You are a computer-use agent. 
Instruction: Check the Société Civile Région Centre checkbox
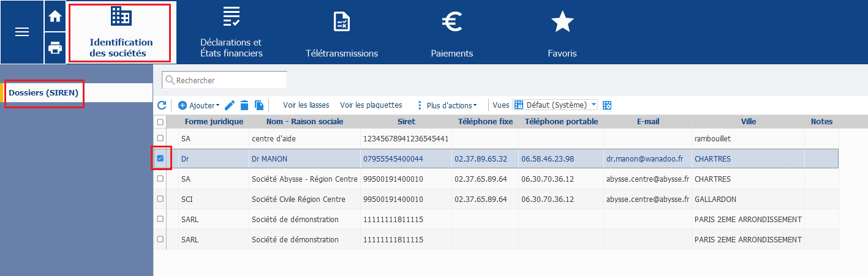tap(160, 199)
